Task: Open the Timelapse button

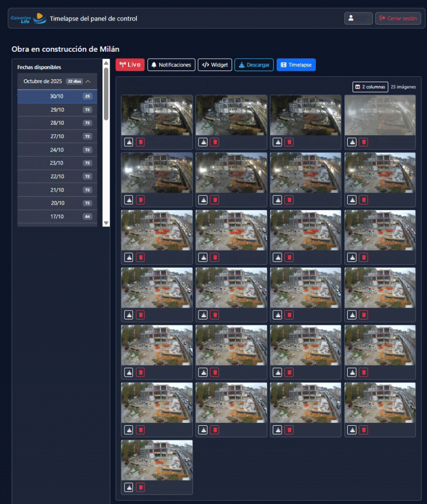Action: pos(296,65)
